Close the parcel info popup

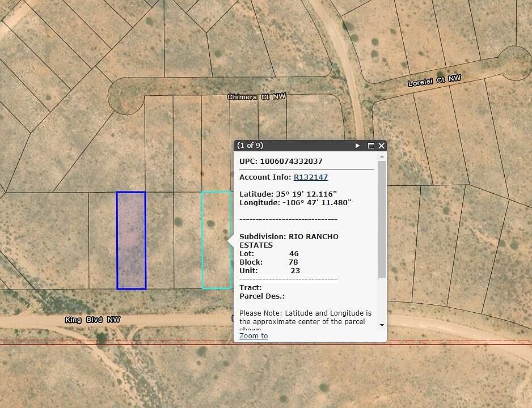click(381, 146)
